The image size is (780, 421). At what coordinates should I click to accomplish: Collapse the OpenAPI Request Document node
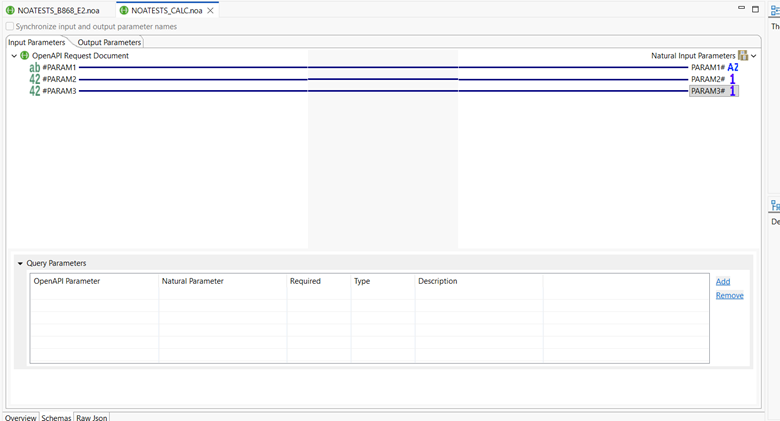click(14, 56)
